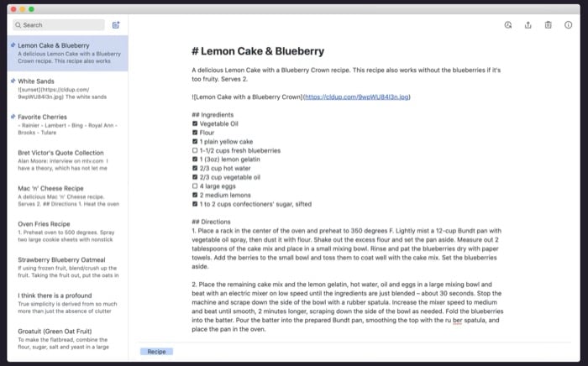Show note info with the info icon

569,25
